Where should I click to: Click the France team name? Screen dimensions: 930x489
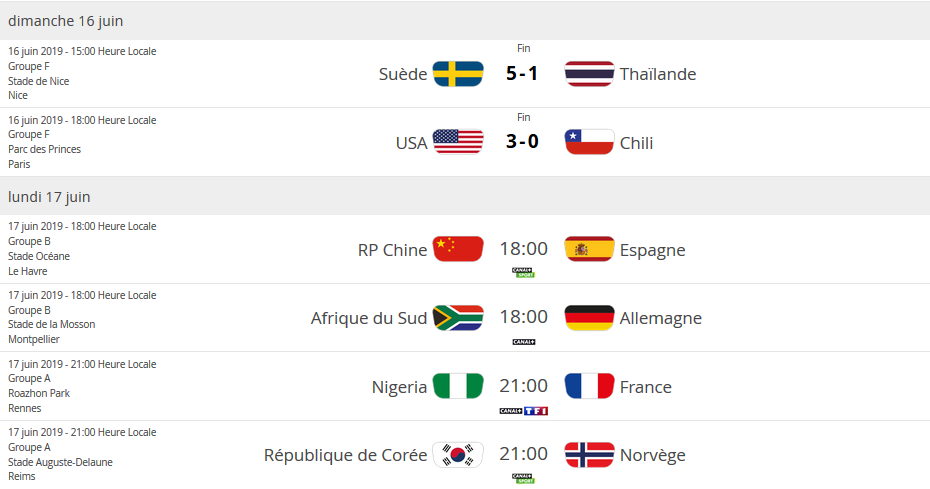645,387
